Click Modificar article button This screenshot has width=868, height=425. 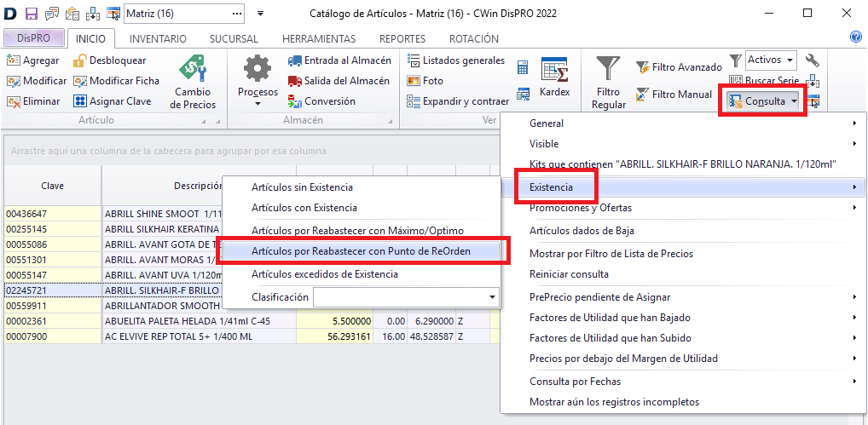(x=37, y=81)
